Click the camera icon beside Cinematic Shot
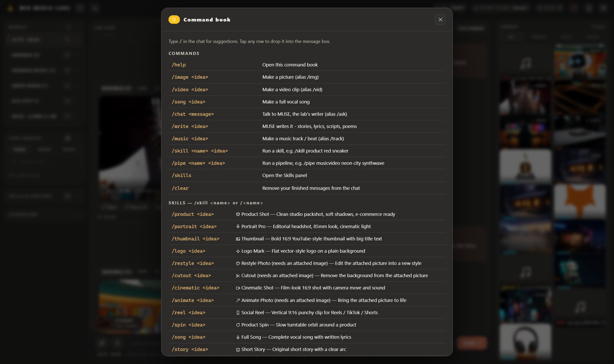The image size is (614, 364). coord(238,288)
